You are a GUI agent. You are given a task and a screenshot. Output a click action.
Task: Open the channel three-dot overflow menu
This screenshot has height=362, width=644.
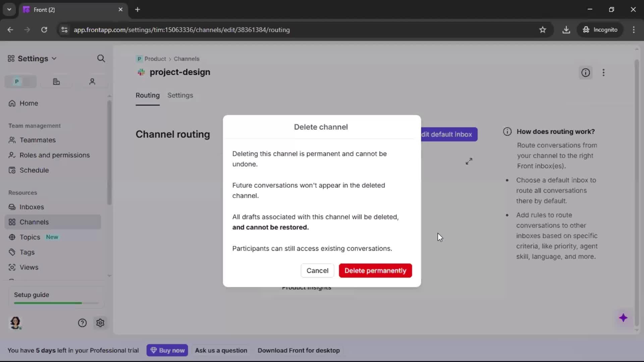pos(604,72)
